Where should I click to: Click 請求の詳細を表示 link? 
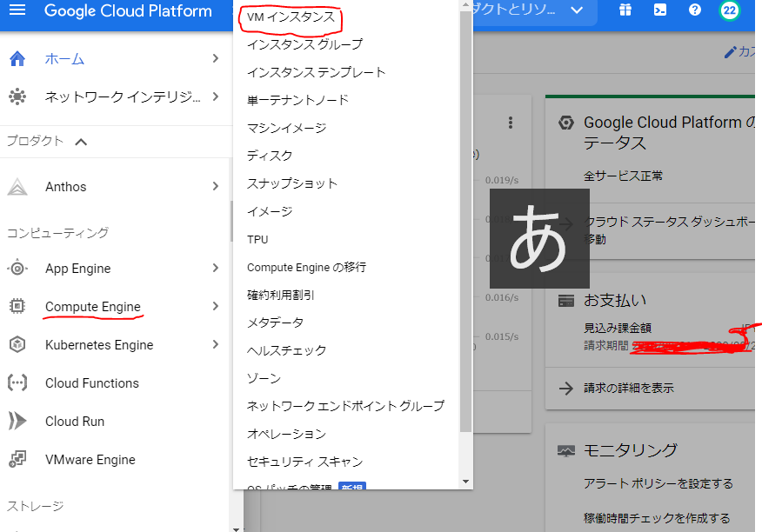(629, 389)
